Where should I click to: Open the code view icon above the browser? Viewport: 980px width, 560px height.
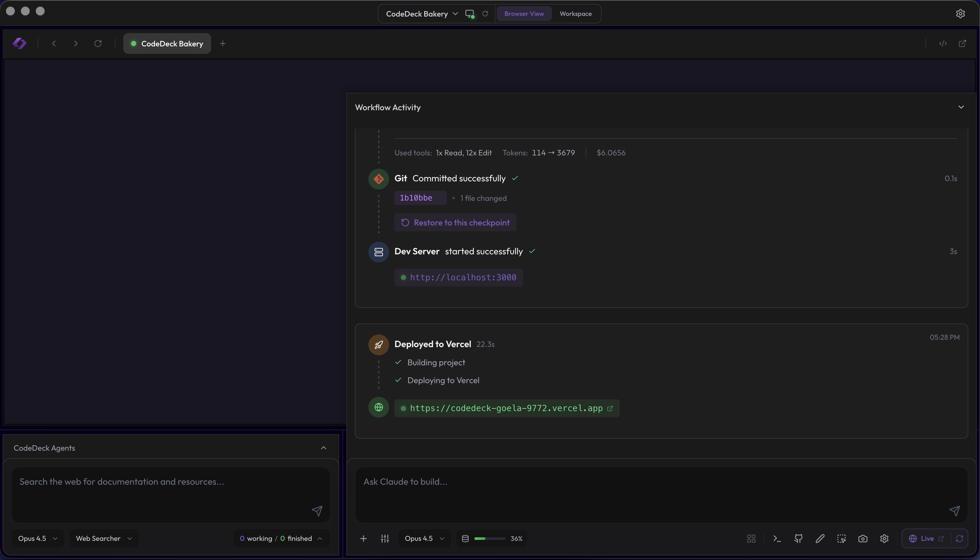tap(943, 43)
